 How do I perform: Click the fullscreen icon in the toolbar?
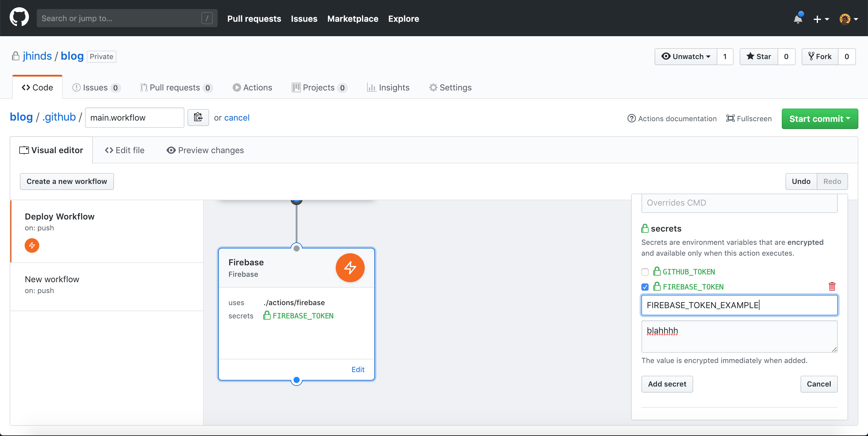[x=730, y=118]
